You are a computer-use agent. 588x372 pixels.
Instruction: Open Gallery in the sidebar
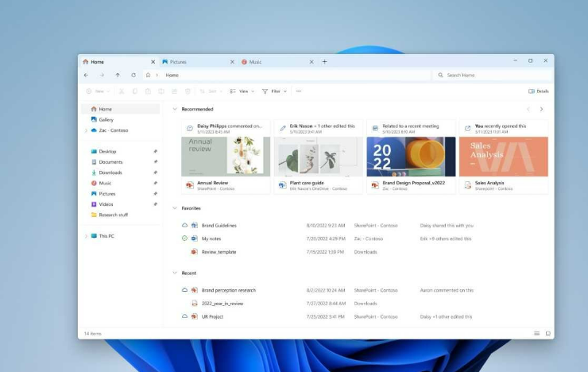pyautogui.click(x=121, y=119)
